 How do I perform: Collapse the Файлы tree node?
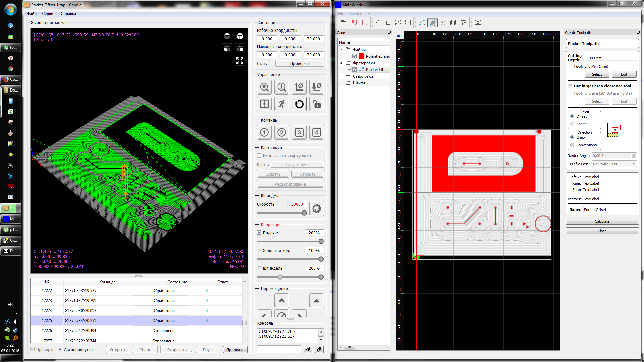pyautogui.click(x=342, y=50)
